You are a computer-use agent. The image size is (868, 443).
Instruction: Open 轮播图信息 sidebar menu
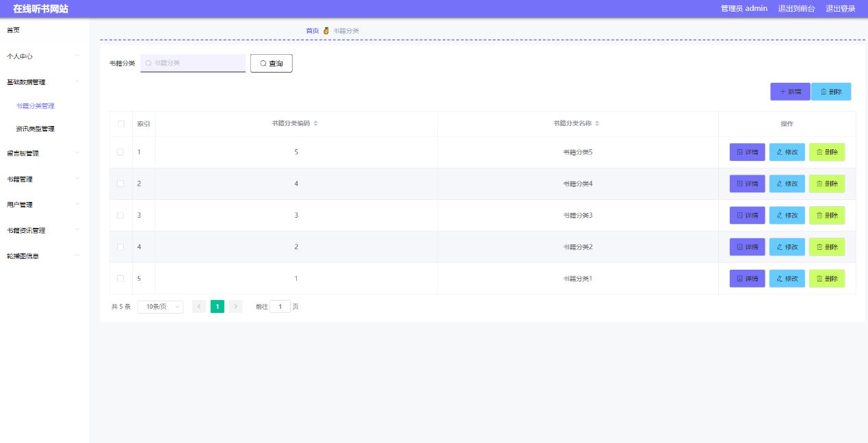[44, 256]
